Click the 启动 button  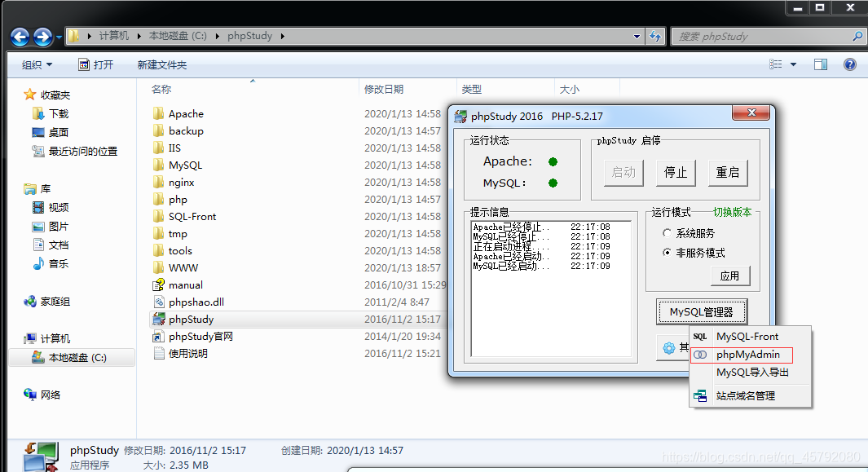[x=623, y=172]
